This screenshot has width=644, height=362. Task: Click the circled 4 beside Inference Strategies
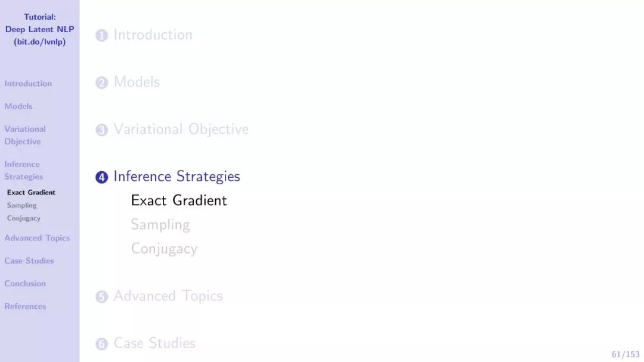tap(101, 177)
